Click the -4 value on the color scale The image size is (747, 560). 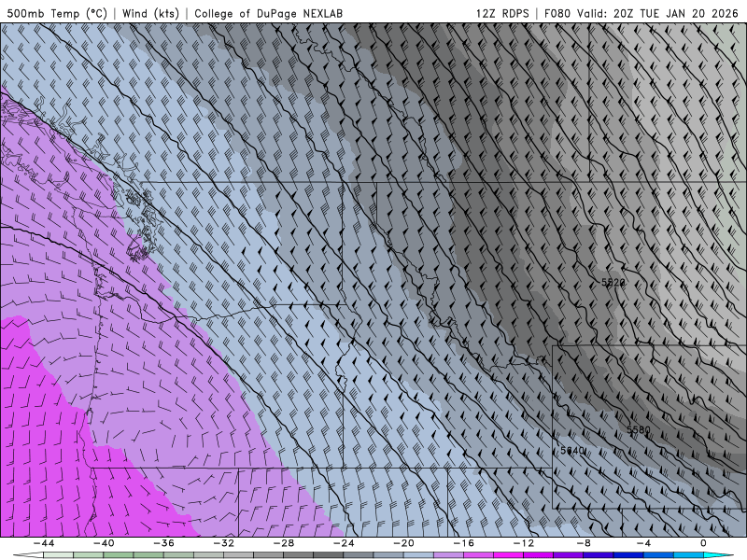tap(643, 543)
